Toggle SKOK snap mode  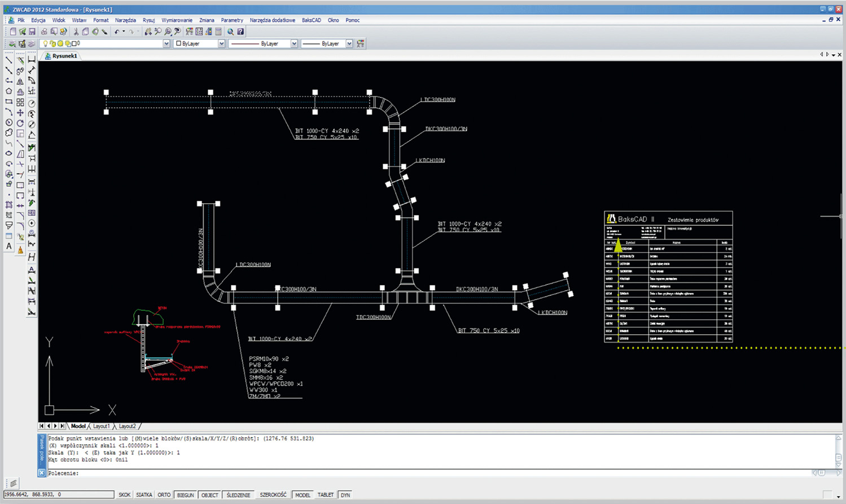[x=124, y=495]
